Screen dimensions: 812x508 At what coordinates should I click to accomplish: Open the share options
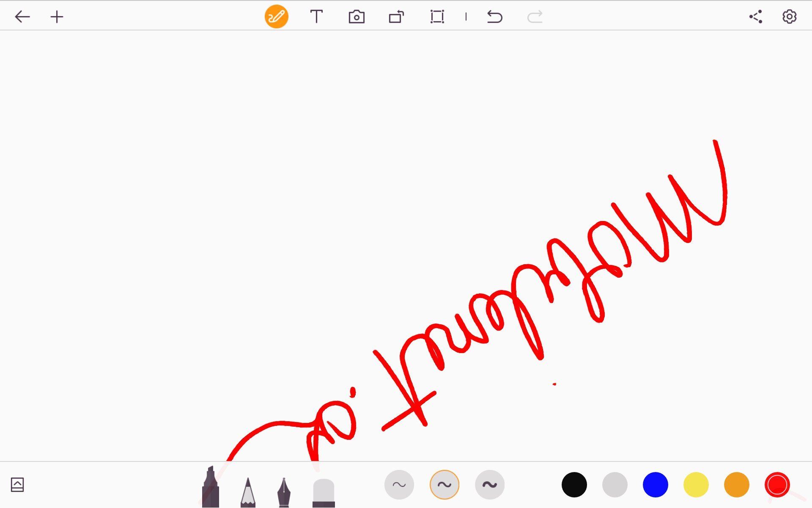(x=756, y=17)
